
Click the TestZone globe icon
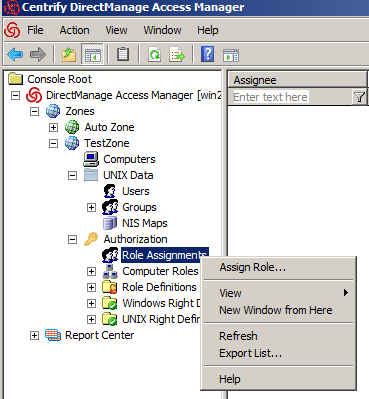(x=72, y=143)
